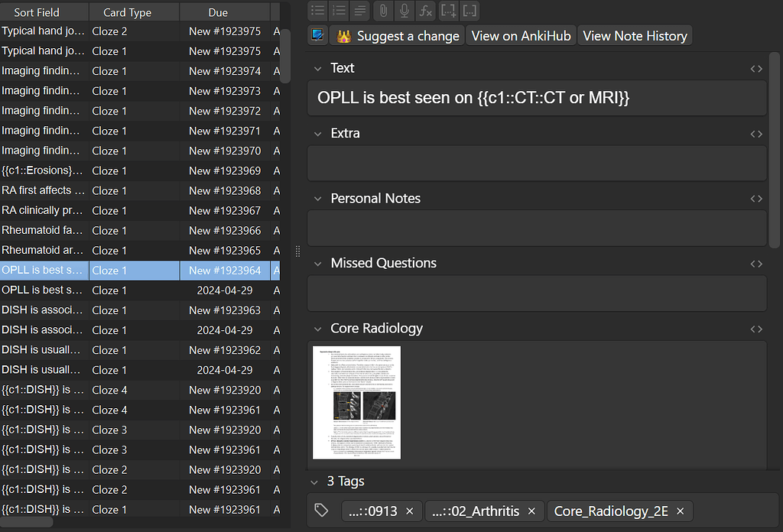Image resolution: width=783 pixels, height=532 pixels.
Task: Open the equations fx icon
Action: (x=426, y=11)
